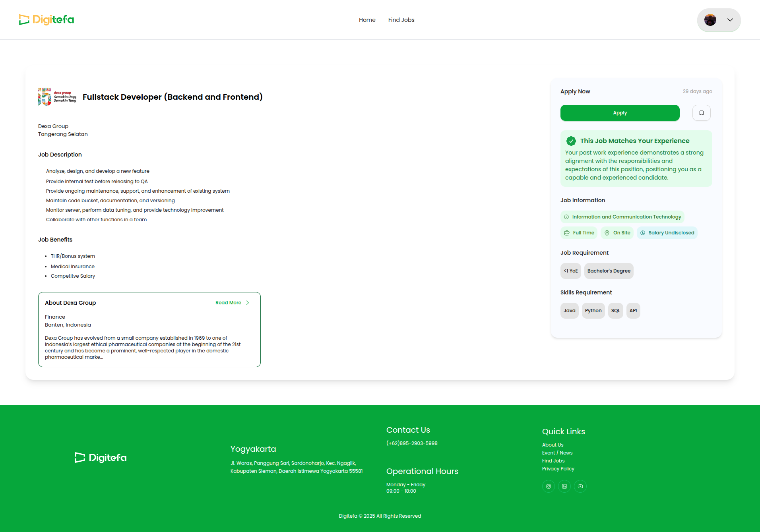
Task: Click the Python skill chip
Action: click(593, 311)
